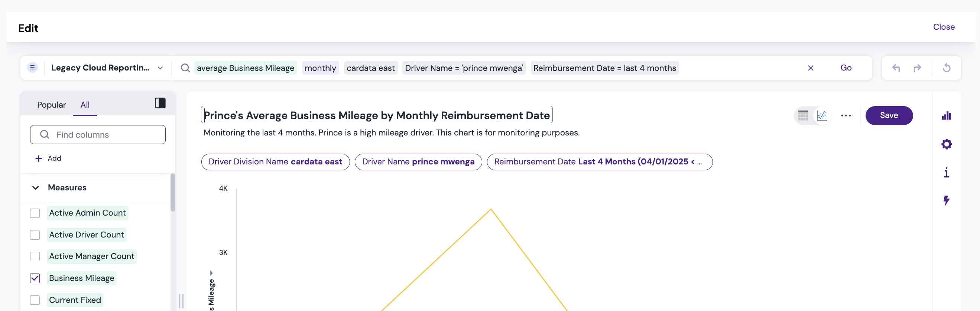
Task: Focus the Find columns search field
Action: [x=98, y=135]
